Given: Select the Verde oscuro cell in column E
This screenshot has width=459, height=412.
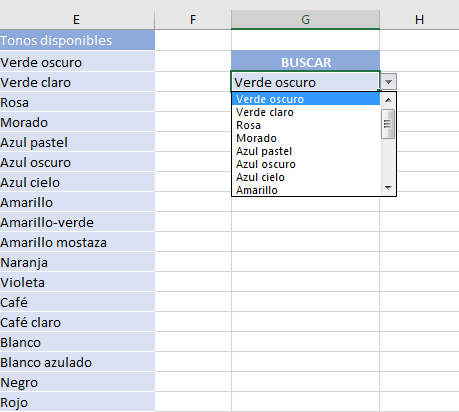Looking at the screenshot, I should [77, 61].
